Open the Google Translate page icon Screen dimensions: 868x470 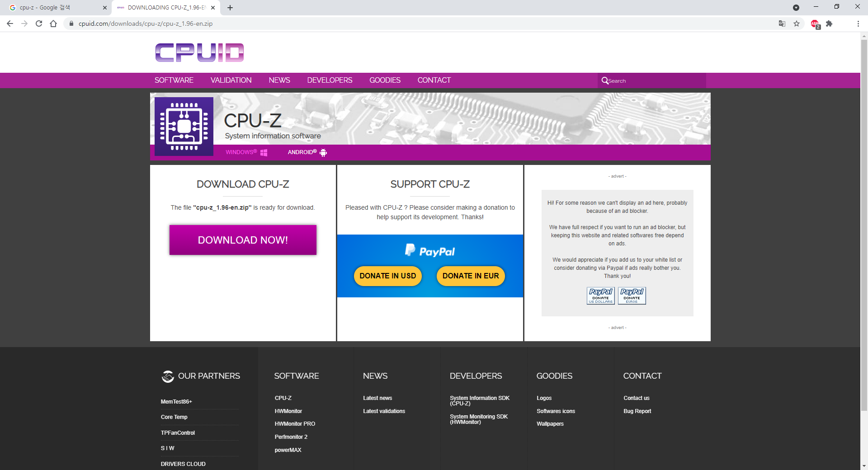(x=782, y=23)
